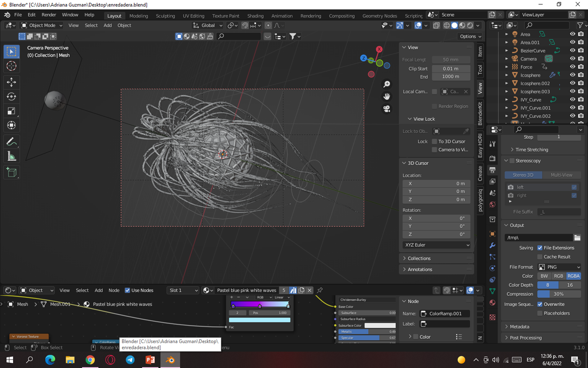Viewport: 588px width, 368px height.
Task: Activate the Rotate tool
Action: 11,96
